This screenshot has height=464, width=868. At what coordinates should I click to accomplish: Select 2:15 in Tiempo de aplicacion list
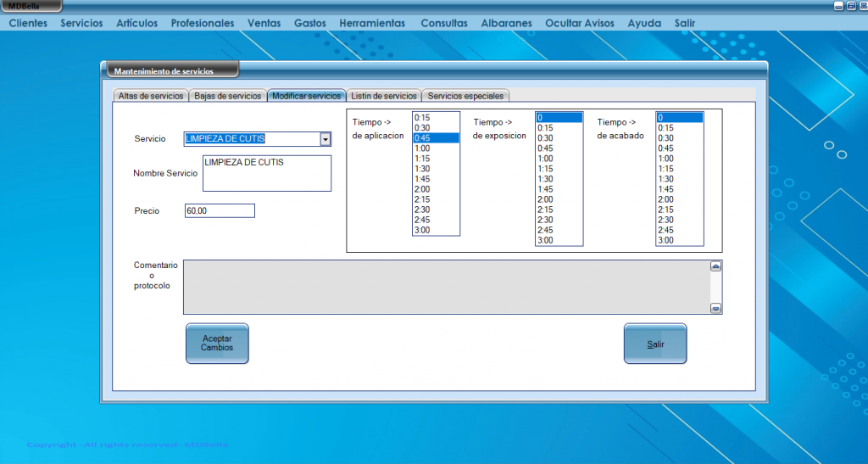tap(436, 199)
